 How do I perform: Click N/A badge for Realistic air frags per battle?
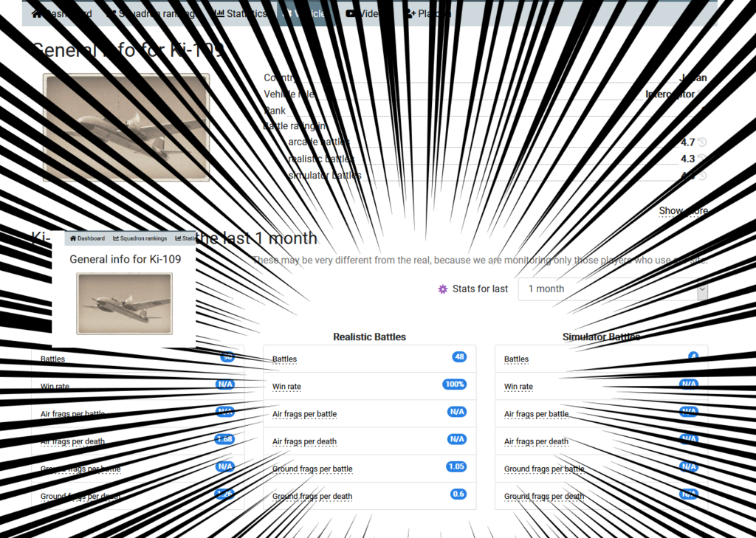457,412
